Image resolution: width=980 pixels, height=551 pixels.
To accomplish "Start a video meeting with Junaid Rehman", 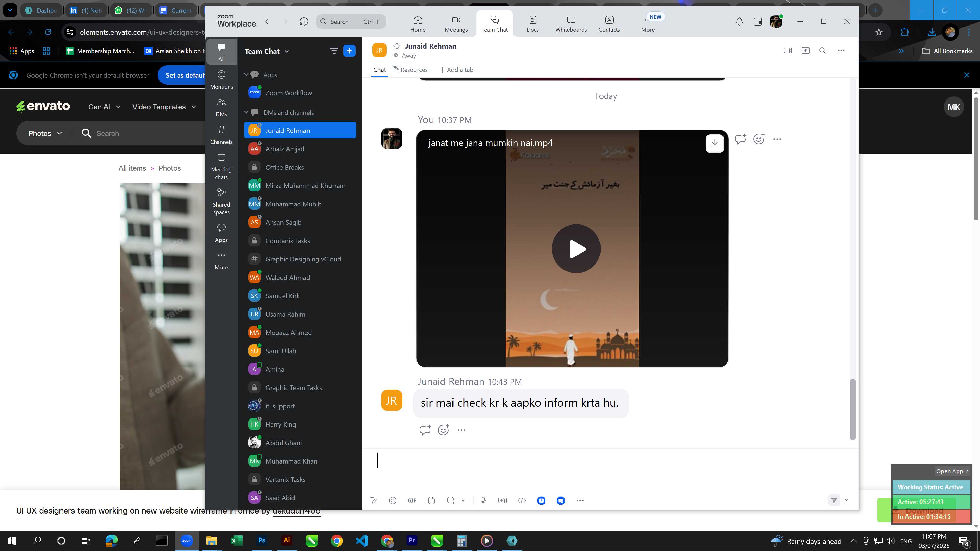I will pos(788,50).
